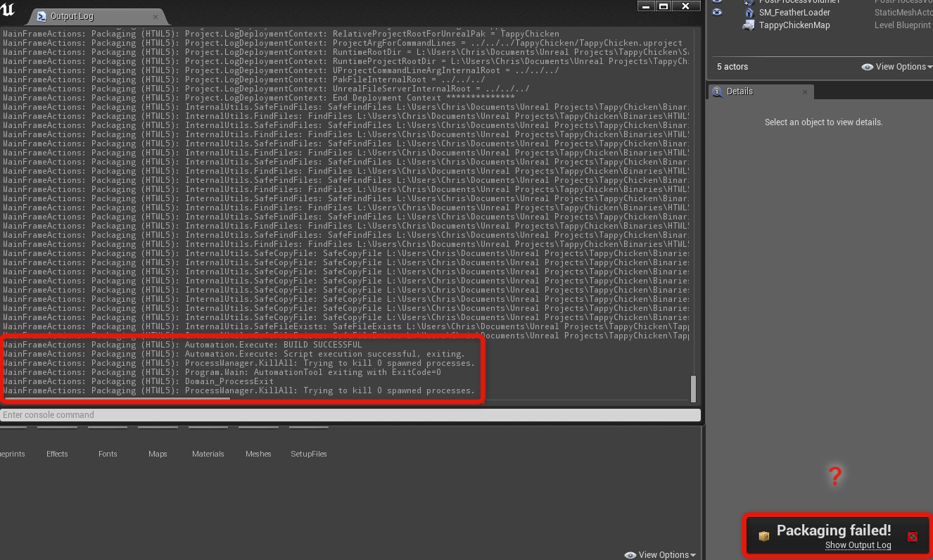Click the TappyChickenMap level blueprint icon

pos(749,25)
